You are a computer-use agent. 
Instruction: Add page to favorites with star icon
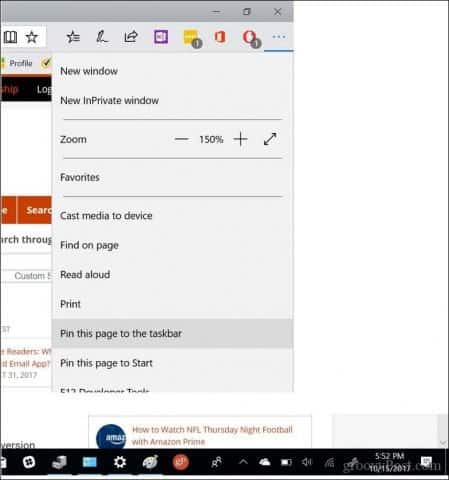coord(32,37)
